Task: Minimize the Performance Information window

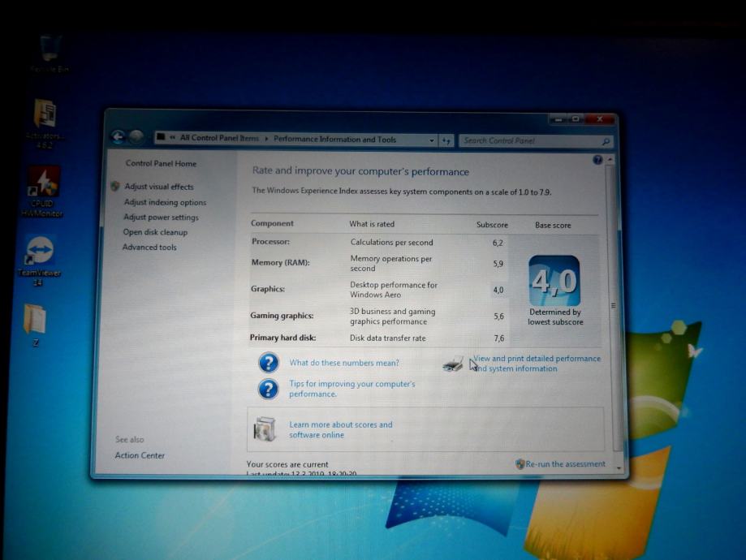Action: point(558,119)
